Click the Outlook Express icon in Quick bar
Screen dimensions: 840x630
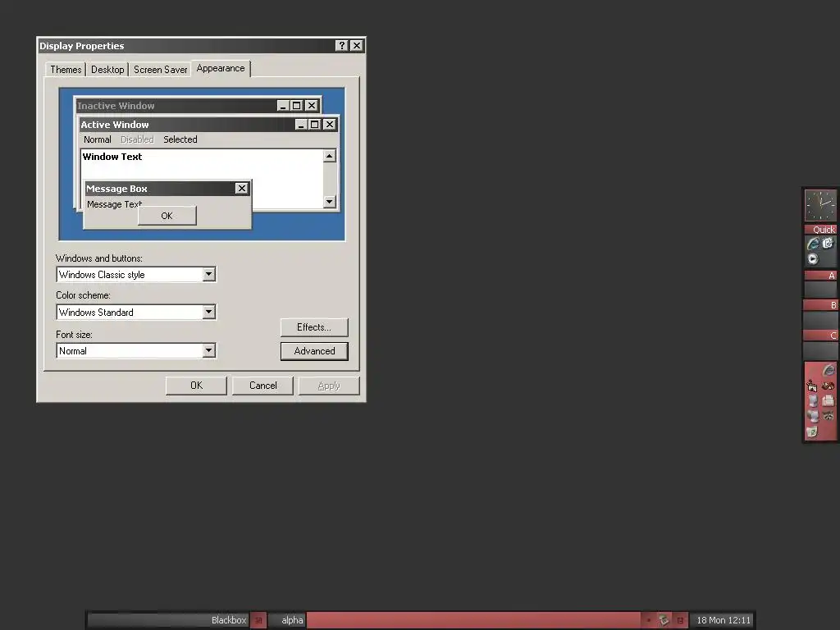[x=828, y=243]
